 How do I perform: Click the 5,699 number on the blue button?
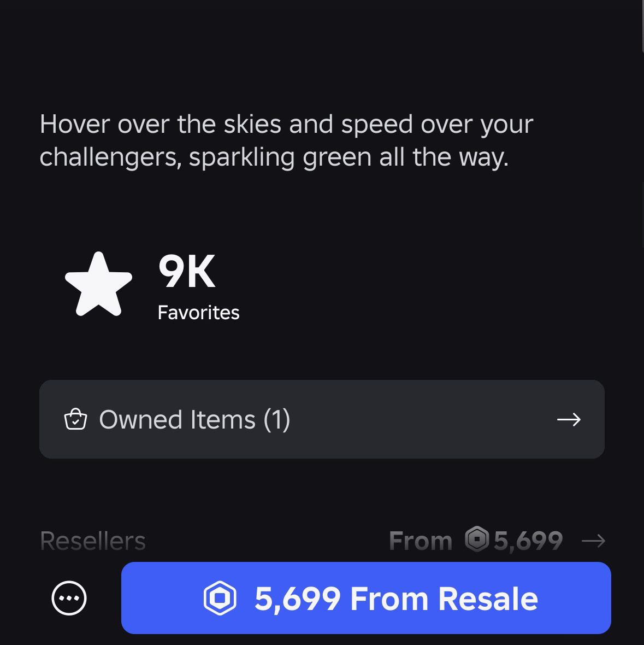pyautogui.click(x=298, y=599)
